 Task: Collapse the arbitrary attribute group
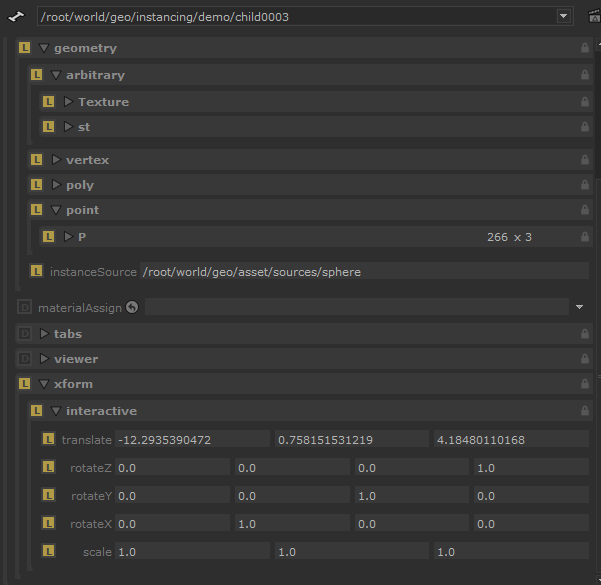[56, 75]
